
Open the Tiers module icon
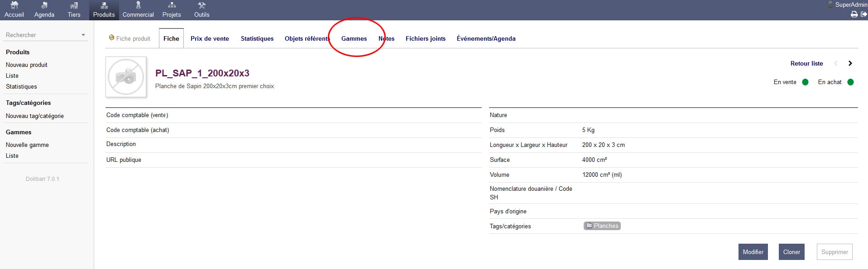tap(74, 5)
